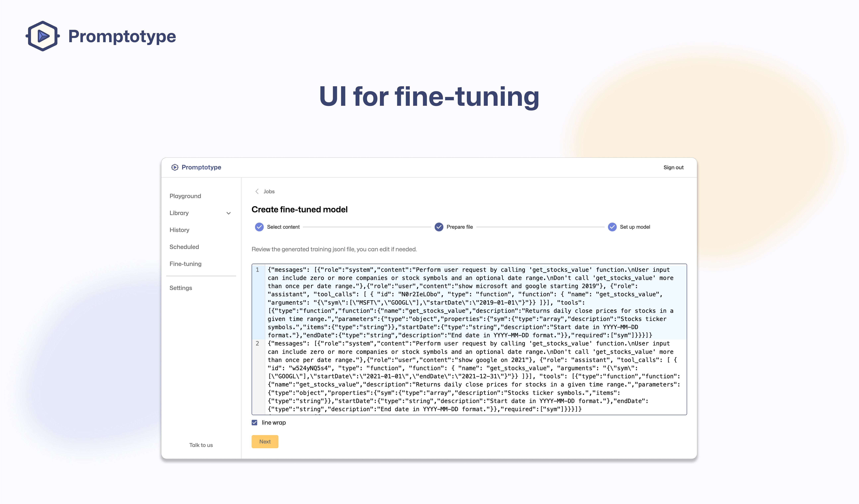Click line 1 number in editor gutter
The height and width of the screenshot is (504, 859).
tap(258, 270)
